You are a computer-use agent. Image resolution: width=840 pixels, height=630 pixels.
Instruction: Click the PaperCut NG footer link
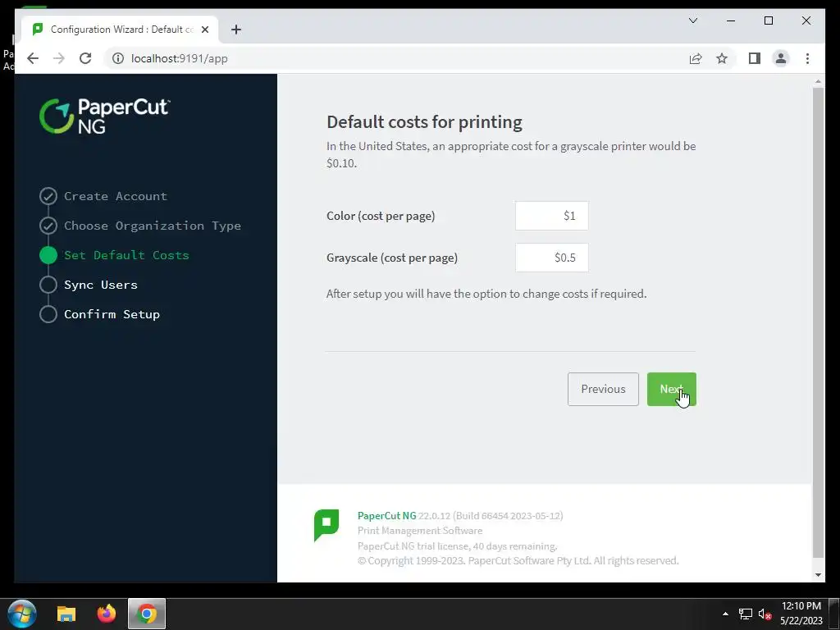(x=387, y=515)
